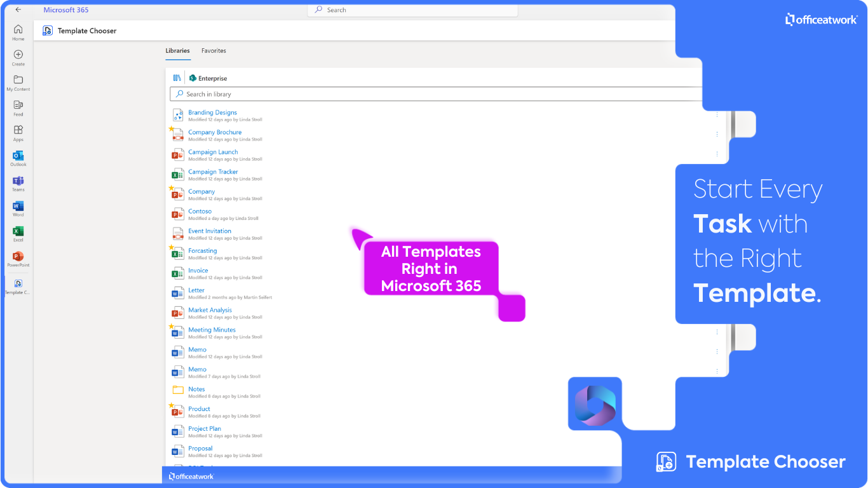Launch Word from the sidebar
The width and height of the screenshot is (868, 488).
[18, 208]
